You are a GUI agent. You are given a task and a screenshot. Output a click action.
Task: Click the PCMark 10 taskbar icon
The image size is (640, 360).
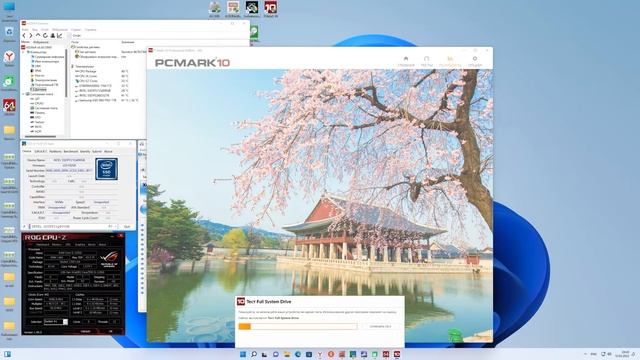[x=397, y=354]
